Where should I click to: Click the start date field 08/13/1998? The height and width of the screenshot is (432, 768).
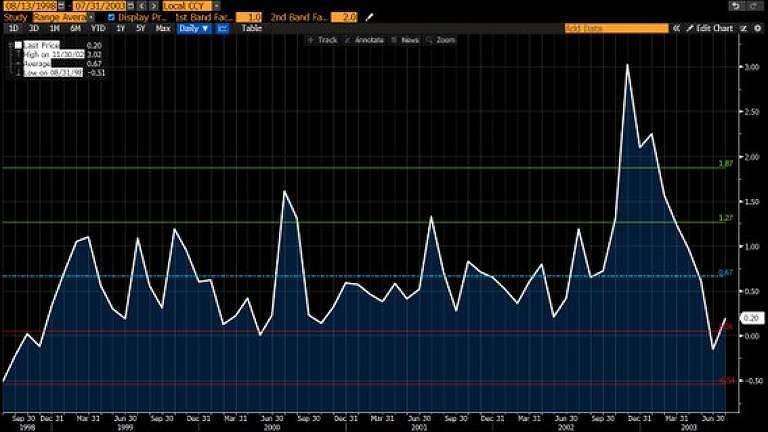(x=30, y=6)
